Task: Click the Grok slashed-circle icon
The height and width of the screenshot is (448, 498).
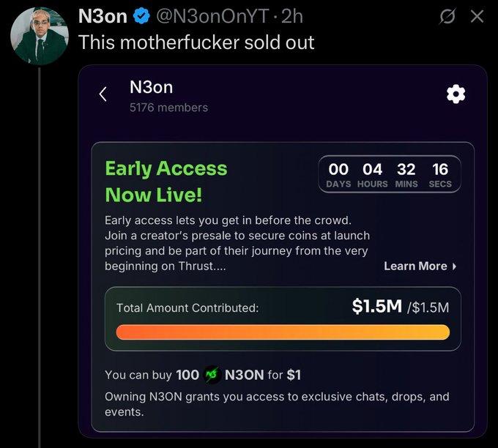Action: click(x=445, y=15)
